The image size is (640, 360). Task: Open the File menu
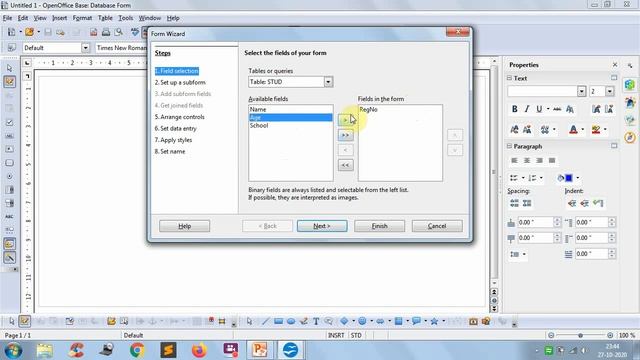point(7,18)
